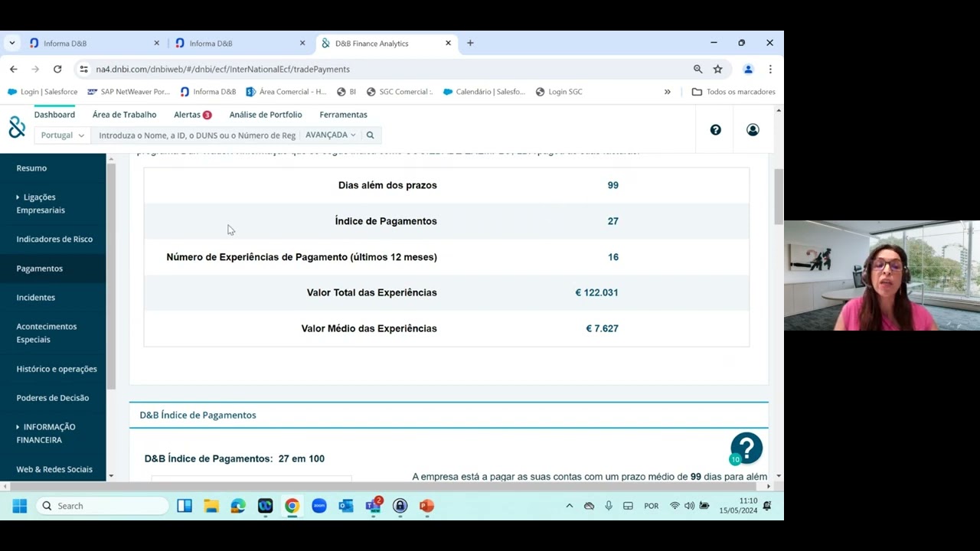Switch to first Informa D&B browser tab
The width and height of the screenshot is (980, 551).
click(93, 43)
